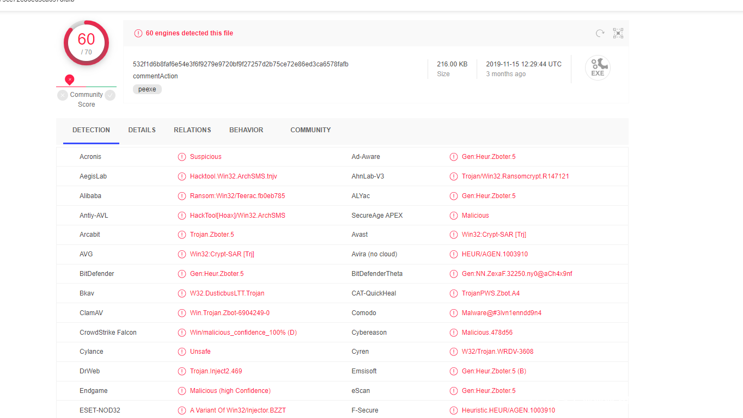This screenshot has height=418, width=743.
Task: Vote down using left community score button
Action: [62, 95]
